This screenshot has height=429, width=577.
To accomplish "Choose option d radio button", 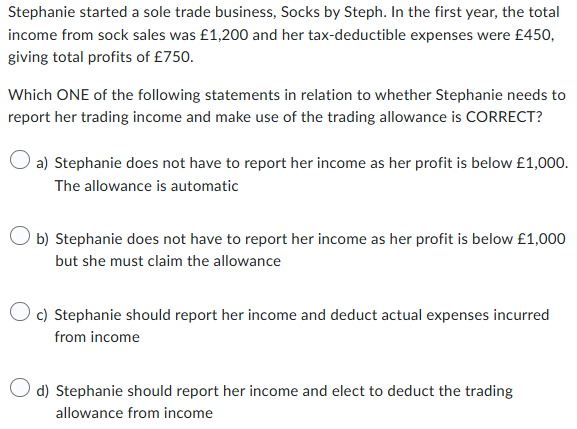I will 20,387.
